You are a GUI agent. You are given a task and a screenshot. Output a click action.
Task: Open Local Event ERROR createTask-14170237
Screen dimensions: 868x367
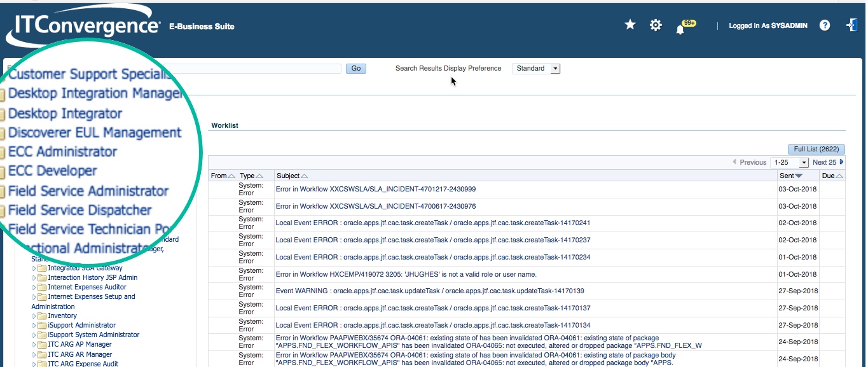433,240
